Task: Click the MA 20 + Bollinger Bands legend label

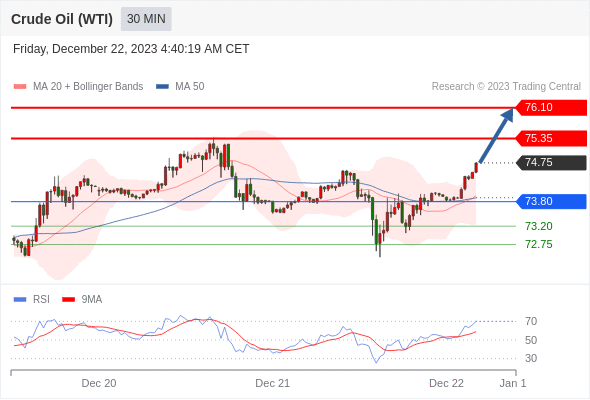Action: tap(88, 87)
